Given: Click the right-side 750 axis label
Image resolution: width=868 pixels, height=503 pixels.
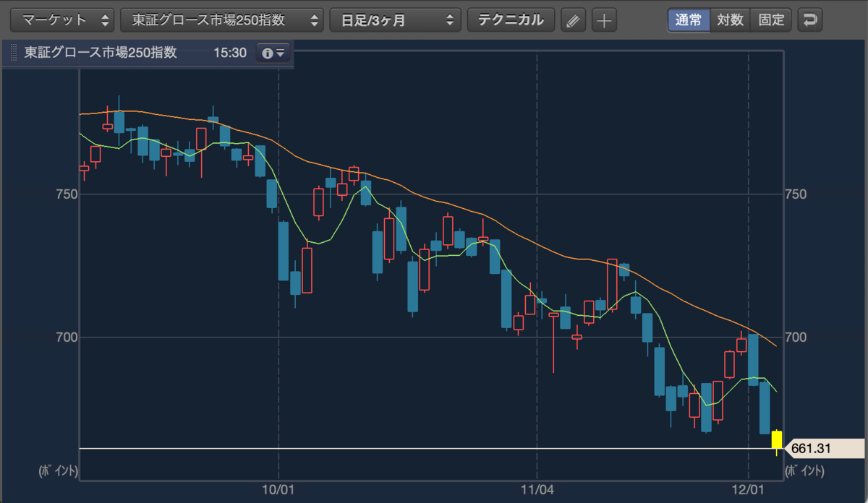Looking at the screenshot, I should click(796, 194).
